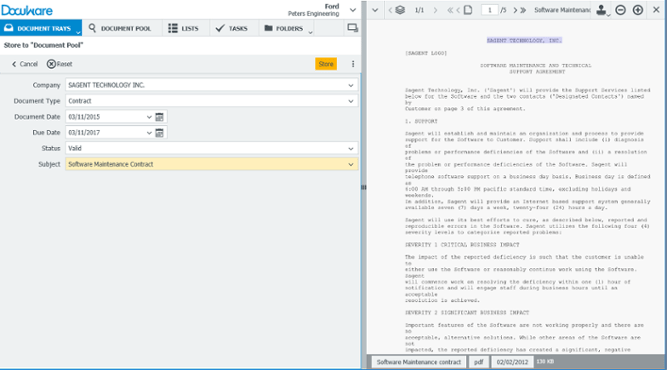
Task: Expand the Subject field dropdown
Action: click(x=351, y=164)
